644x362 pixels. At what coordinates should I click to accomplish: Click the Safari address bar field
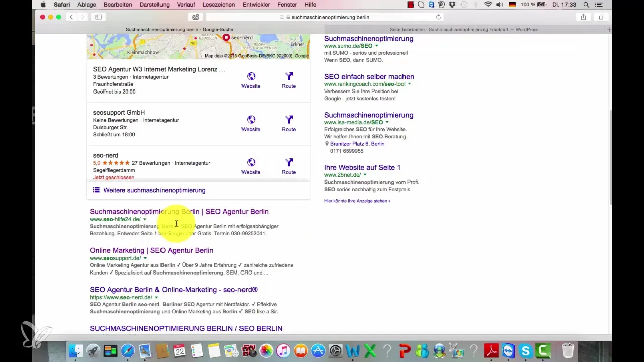click(x=325, y=17)
